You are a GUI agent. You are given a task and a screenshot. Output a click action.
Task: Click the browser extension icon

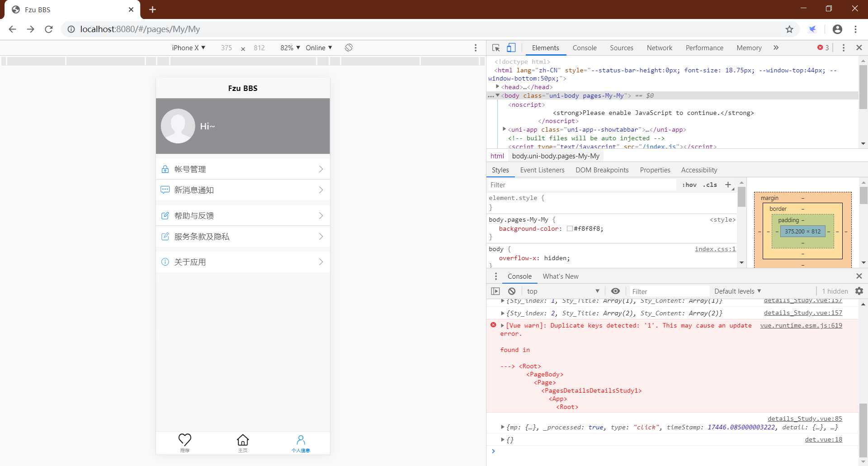pyautogui.click(x=812, y=29)
